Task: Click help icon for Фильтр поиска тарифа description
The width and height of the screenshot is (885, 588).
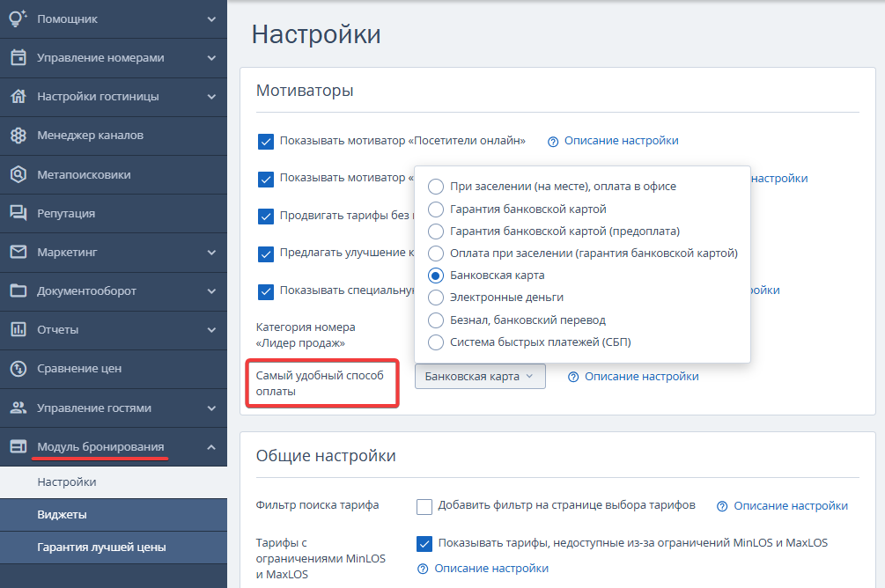Action: (x=722, y=507)
